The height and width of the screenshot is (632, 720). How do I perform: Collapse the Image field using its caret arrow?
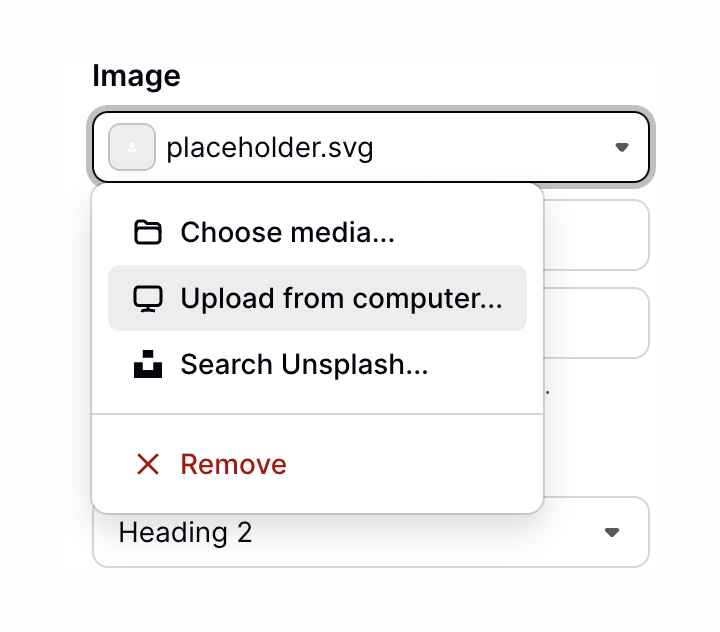(621, 148)
